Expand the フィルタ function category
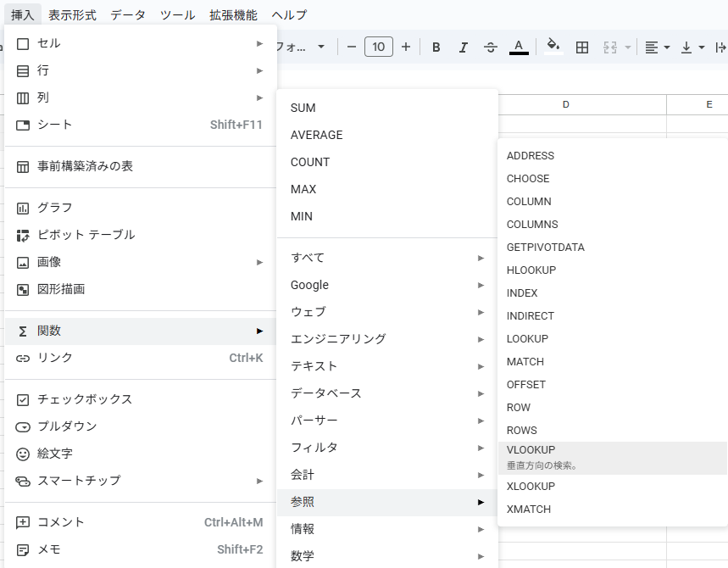The image size is (728, 568). (387, 448)
